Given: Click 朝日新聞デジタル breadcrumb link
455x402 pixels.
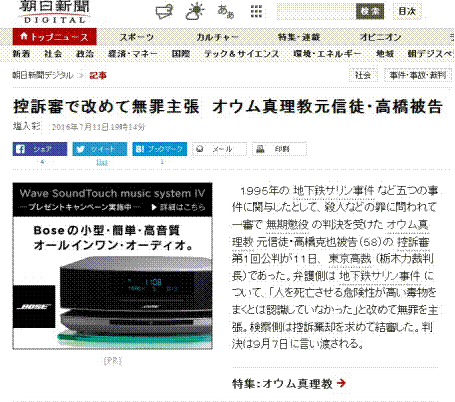Looking at the screenshot, I should coord(43,75).
